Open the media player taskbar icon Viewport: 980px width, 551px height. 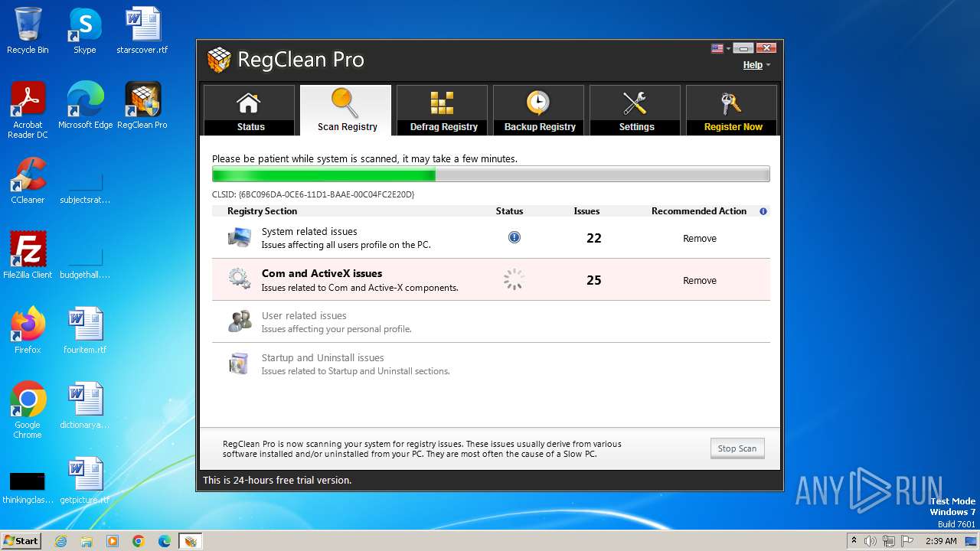point(113,541)
